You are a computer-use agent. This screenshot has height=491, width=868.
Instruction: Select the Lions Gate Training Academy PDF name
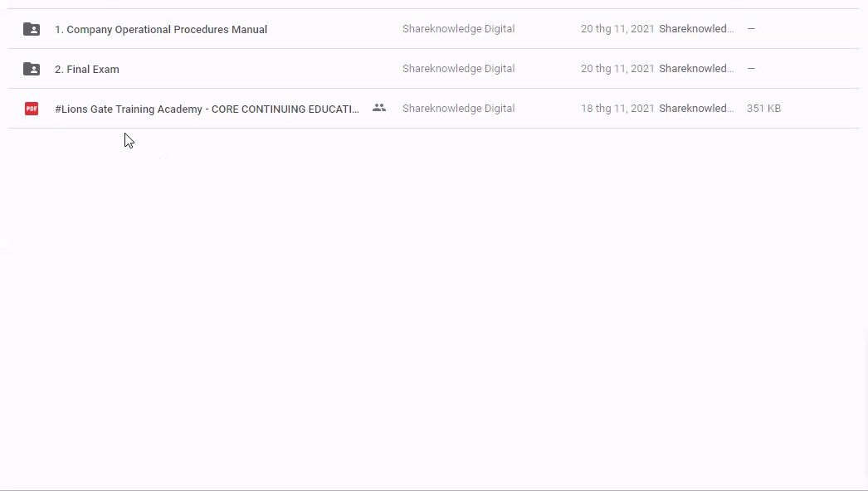tap(207, 109)
